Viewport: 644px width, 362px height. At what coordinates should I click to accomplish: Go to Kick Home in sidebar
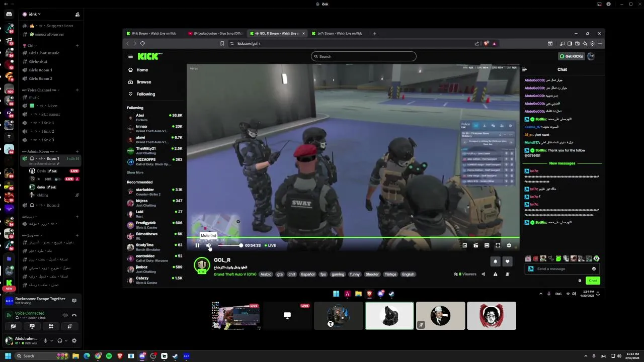tap(142, 70)
